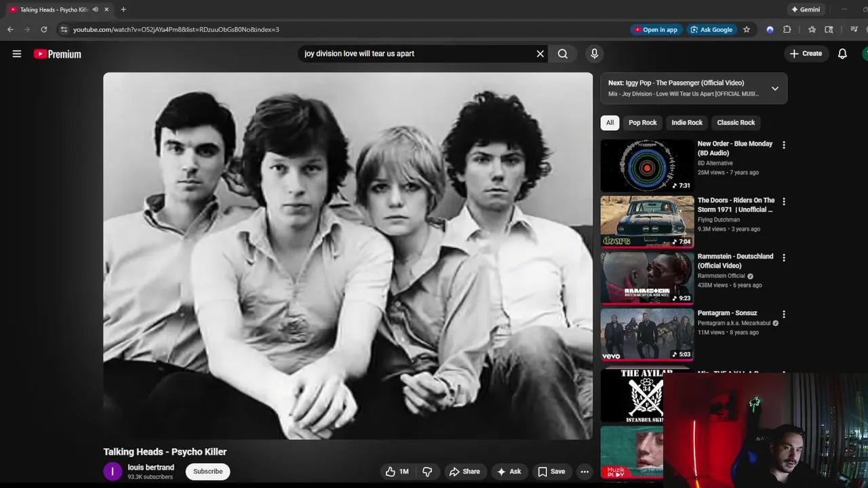868x488 pixels.
Task: Save video to a playlist
Action: pyautogui.click(x=551, y=472)
